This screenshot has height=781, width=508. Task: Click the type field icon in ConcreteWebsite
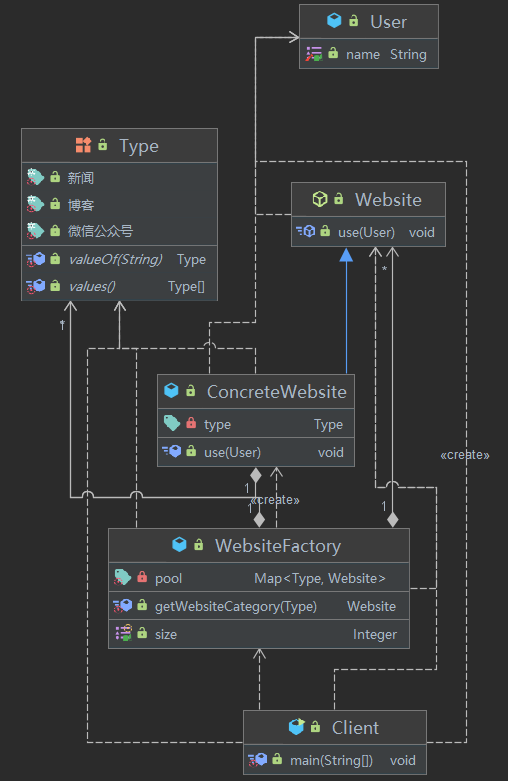[172, 424]
